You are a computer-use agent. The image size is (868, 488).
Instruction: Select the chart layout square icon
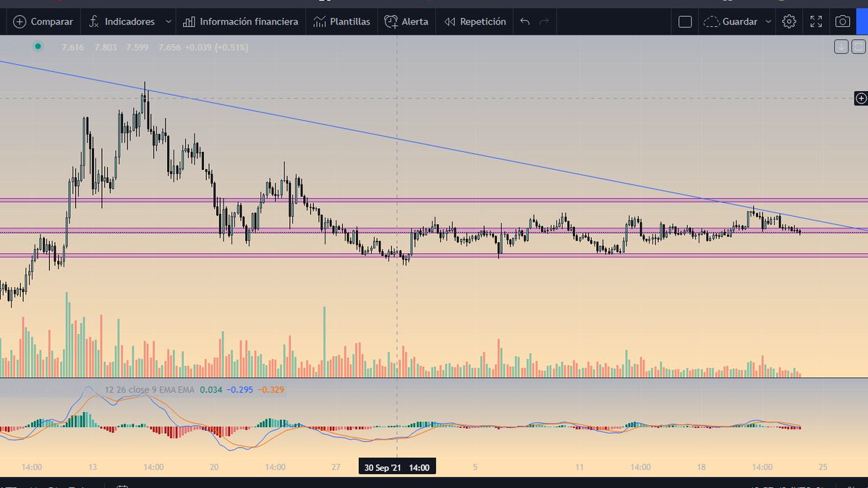pyautogui.click(x=685, y=22)
